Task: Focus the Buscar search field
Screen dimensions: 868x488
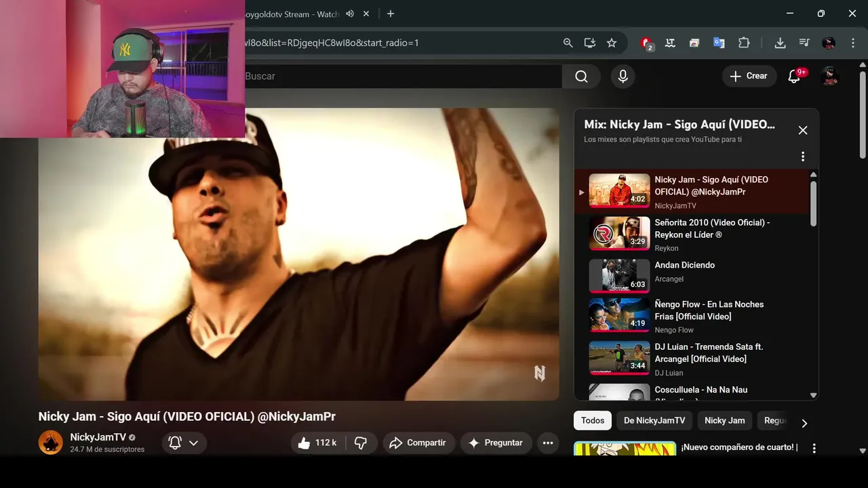Action: (x=403, y=77)
